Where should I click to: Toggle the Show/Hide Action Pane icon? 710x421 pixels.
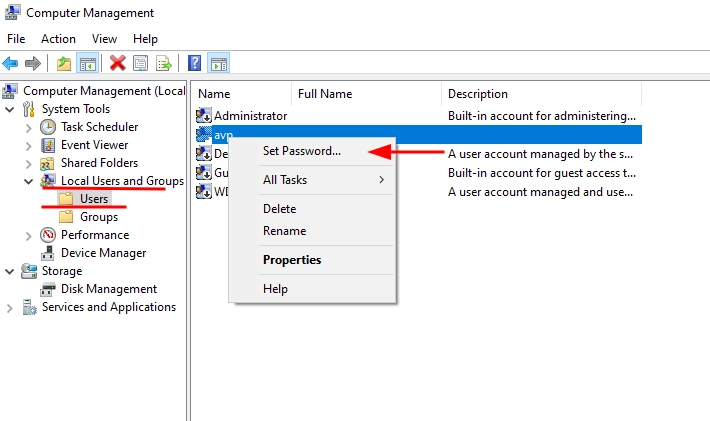coord(218,63)
